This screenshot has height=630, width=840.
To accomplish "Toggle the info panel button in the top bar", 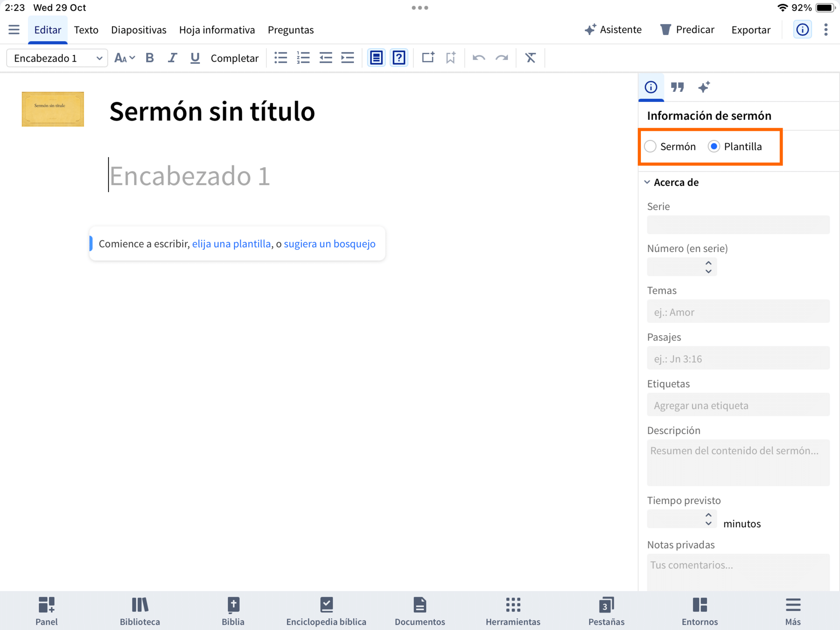I will [x=802, y=30].
